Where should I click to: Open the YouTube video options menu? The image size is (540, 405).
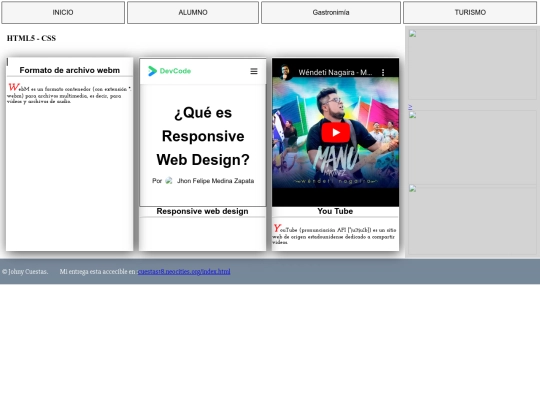tap(383, 72)
